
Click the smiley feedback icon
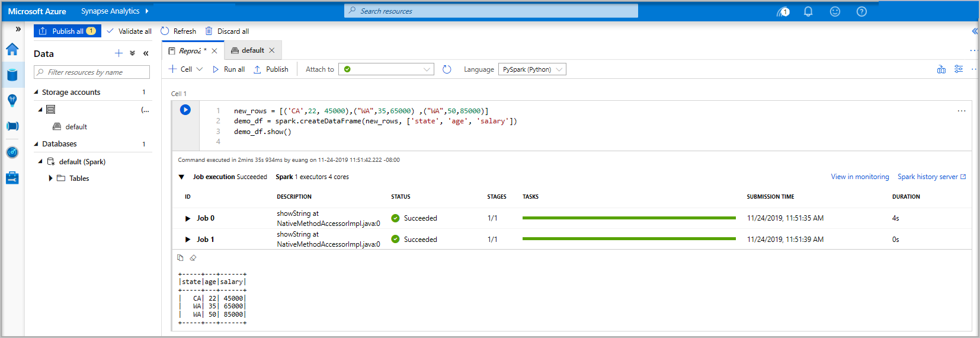point(835,11)
